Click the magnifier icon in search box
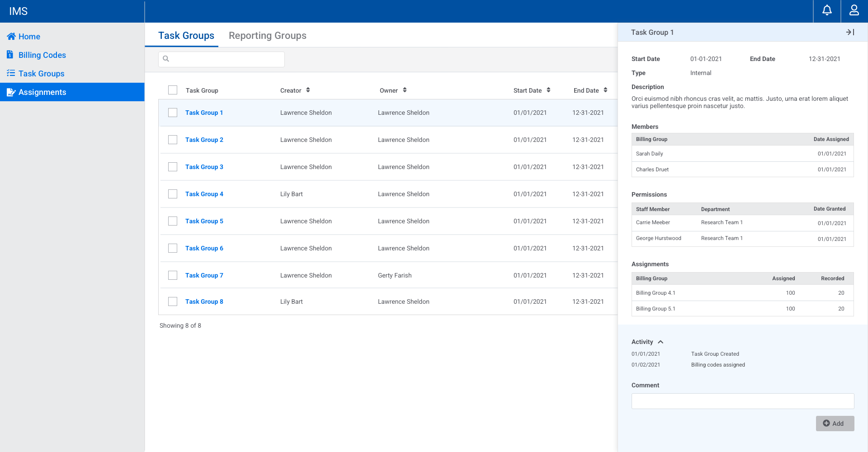The height and width of the screenshot is (452, 868). 166,59
